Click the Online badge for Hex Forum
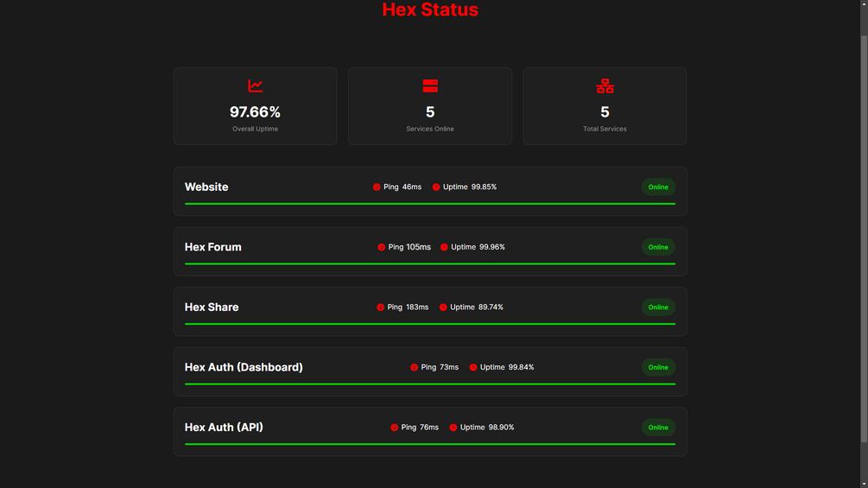The height and width of the screenshot is (488, 868). click(x=658, y=247)
